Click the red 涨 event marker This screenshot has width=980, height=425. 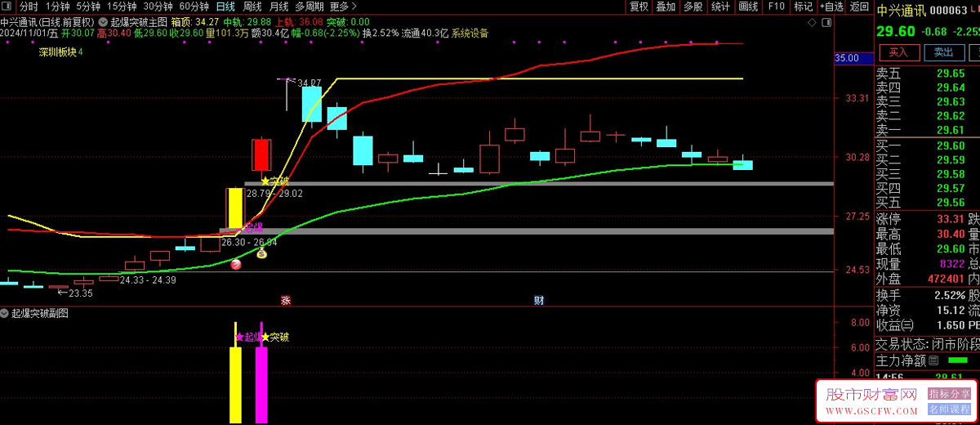pyautogui.click(x=286, y=300)
